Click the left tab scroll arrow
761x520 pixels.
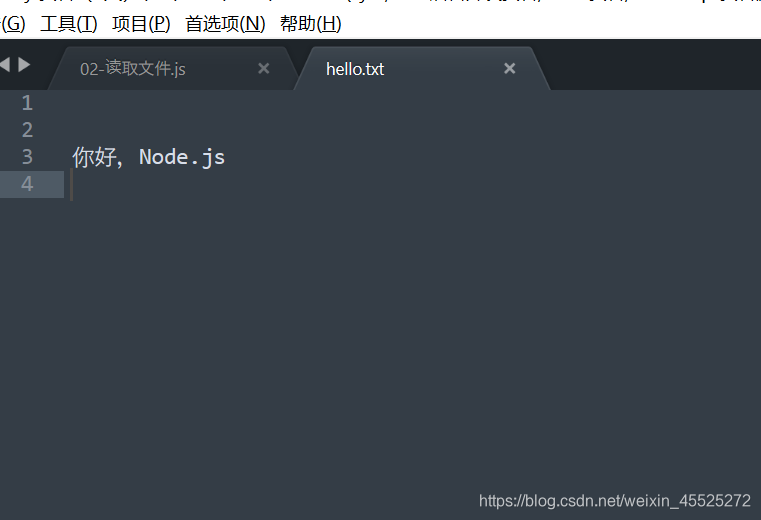pyautogui.click(x=5, y=65)
